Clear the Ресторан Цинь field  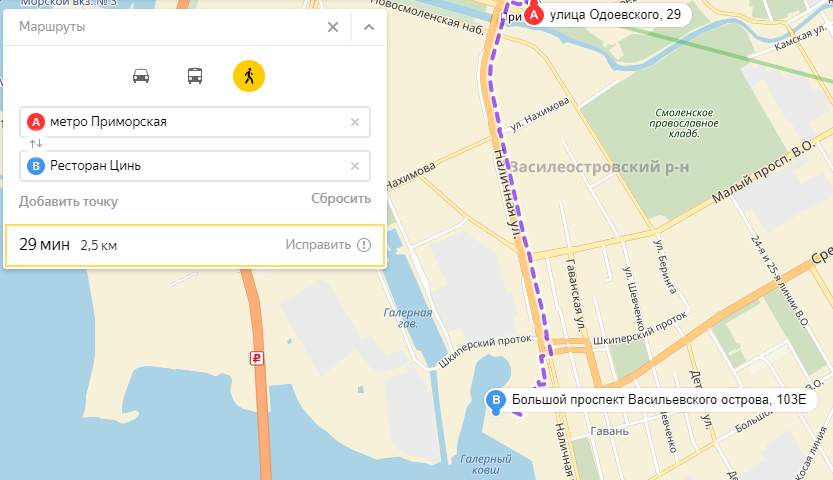pyautogui.click(x=355, y=166)
